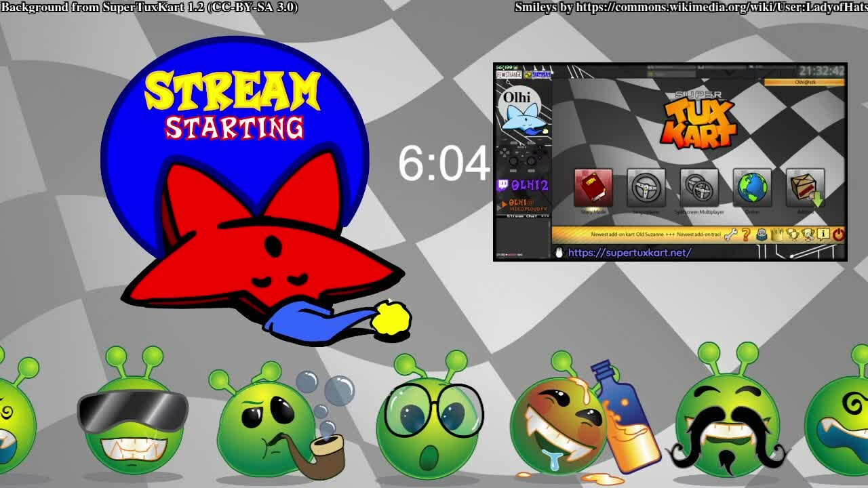Open options via the wrench icon
This screenshot has height=488, width=868.
tap(731, 234)
